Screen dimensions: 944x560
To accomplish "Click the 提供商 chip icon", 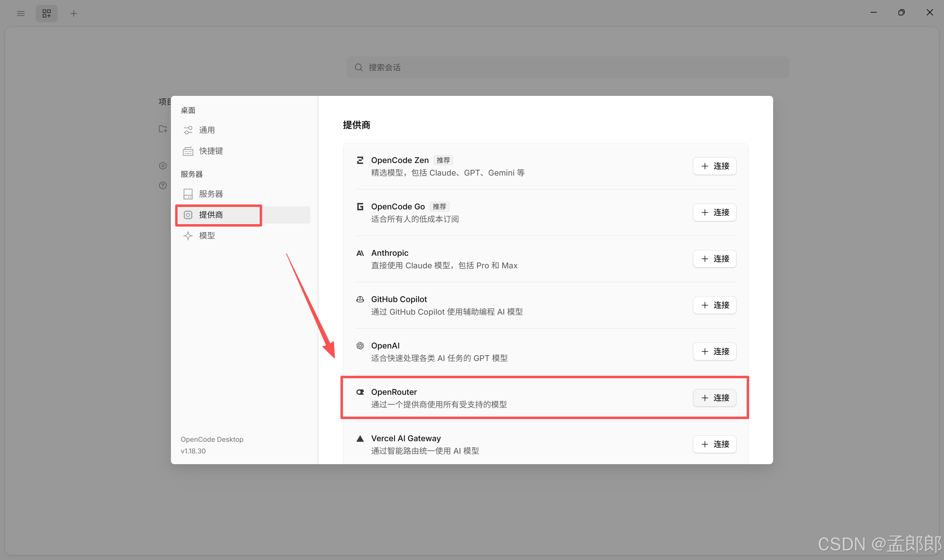I will (188, 215).
